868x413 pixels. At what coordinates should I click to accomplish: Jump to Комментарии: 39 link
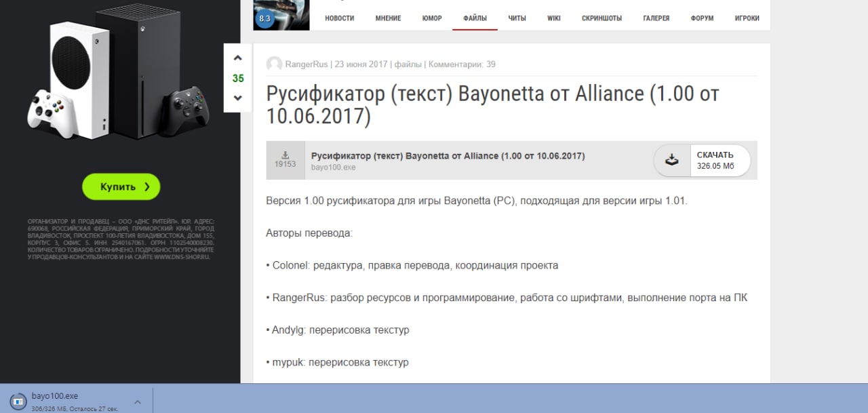coord(461,64)
